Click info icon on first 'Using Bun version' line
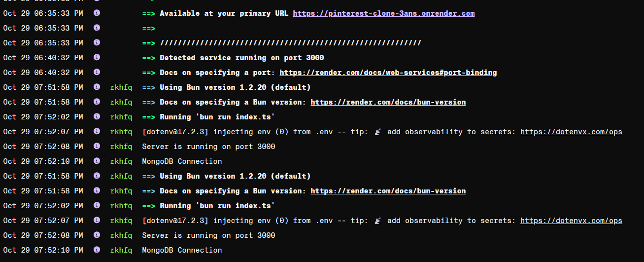Image resolution: width=644 pixels, height=262 pixels. point(97,87)
